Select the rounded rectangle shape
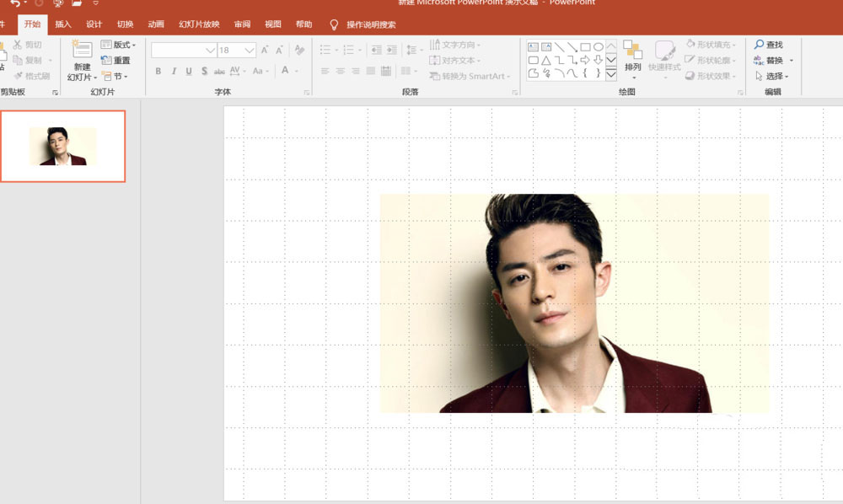Screen dimensions: 843x504 pyautogui.click(x=534, y=60)
